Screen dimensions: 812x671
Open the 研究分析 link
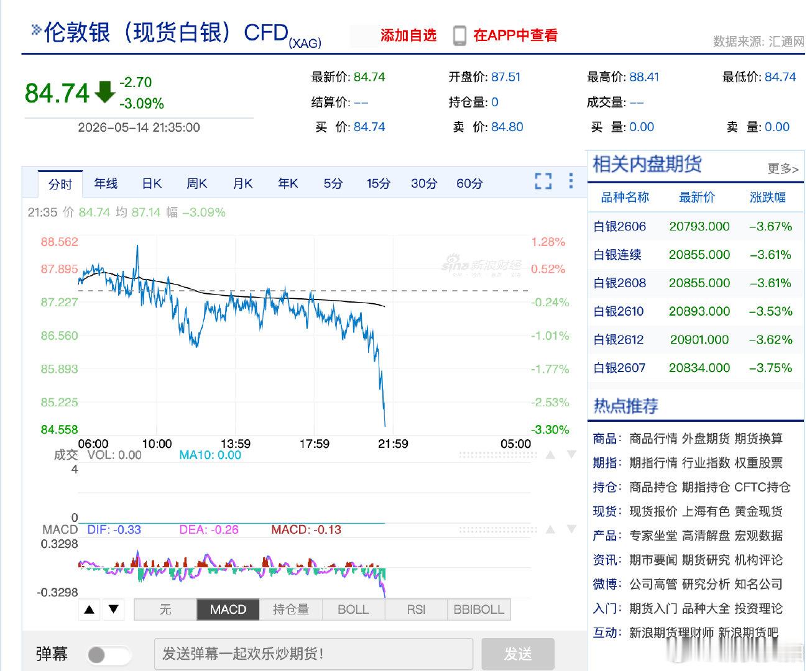[x=706, y=584]
